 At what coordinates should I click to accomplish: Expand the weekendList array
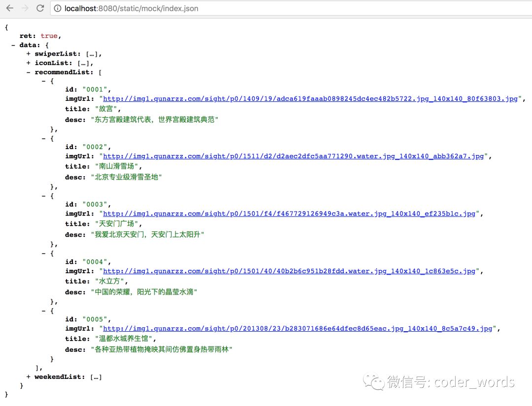29,377
